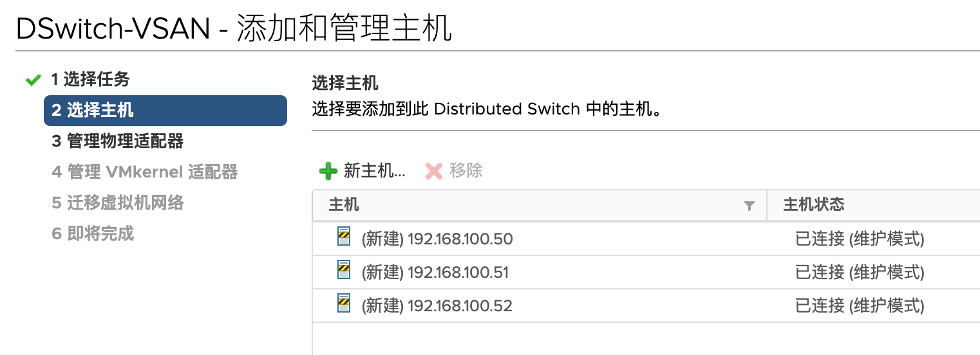Screen dimensions: 980x355
Task: Select host row 192.168.100.51
Action: 646,272
